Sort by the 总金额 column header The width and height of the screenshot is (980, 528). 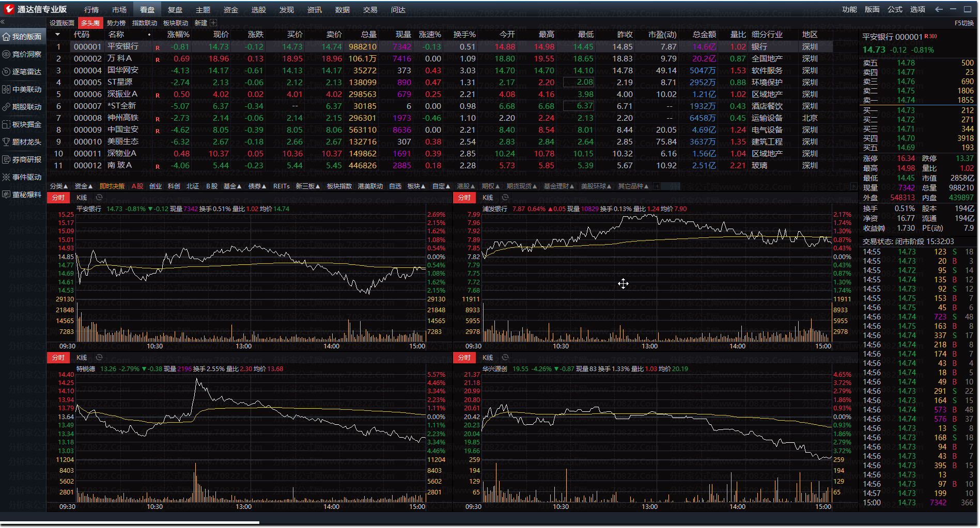point(705,35)
